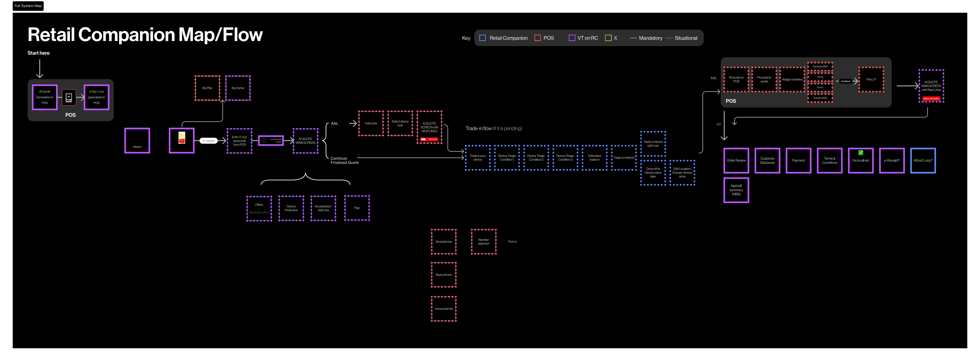Select the Assign numbers node
Screen dimensions: 980x361
pos(792,80)
